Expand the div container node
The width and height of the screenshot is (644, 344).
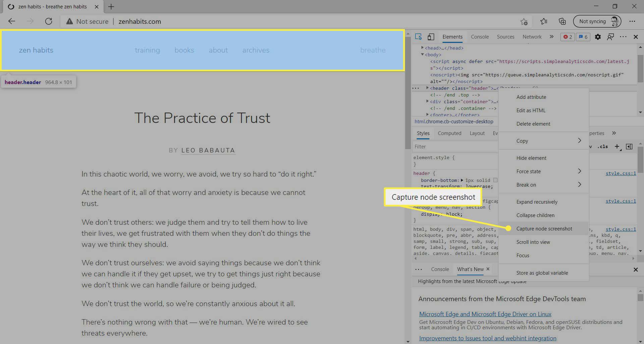[x=428, y=101]
